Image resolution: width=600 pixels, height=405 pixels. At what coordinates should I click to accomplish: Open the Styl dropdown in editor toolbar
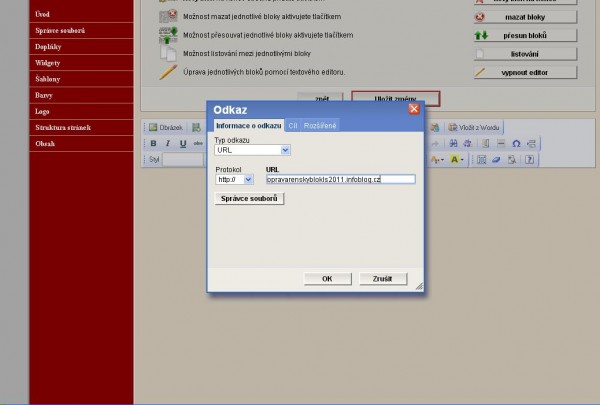185,160
